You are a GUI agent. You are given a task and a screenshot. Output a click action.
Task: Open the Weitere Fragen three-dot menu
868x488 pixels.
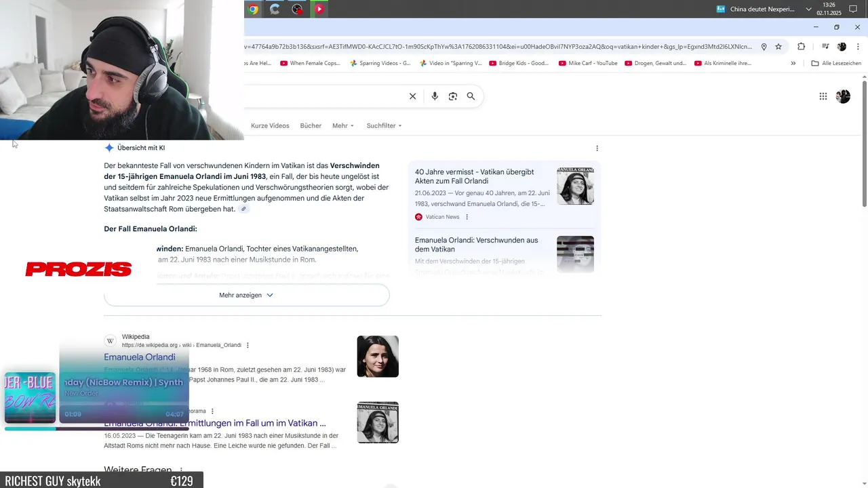click(181, 470)
